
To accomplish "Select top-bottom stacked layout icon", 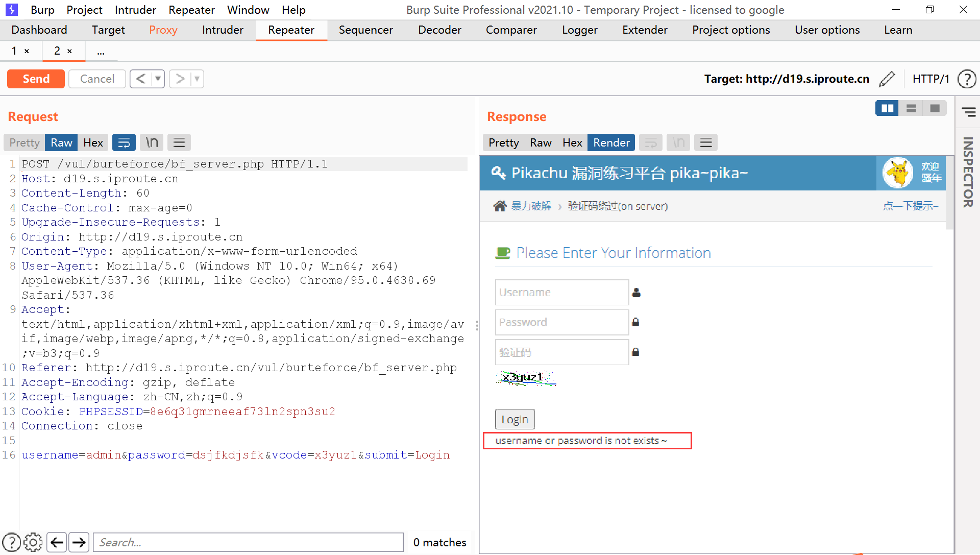I will [911, 108].
